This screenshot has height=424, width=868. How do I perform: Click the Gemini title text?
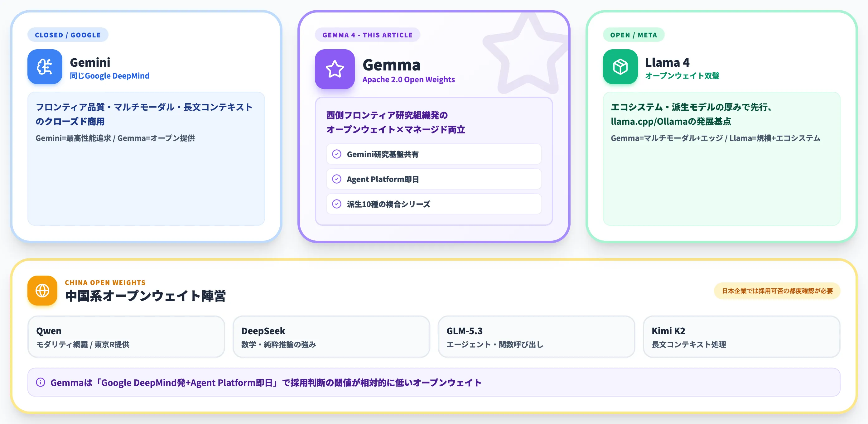(90, 62)
